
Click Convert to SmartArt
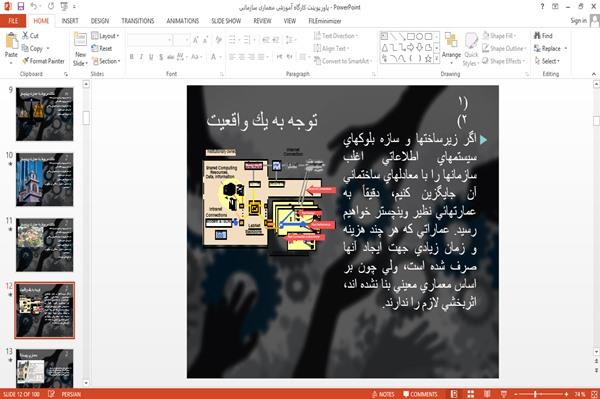[342, 61]
